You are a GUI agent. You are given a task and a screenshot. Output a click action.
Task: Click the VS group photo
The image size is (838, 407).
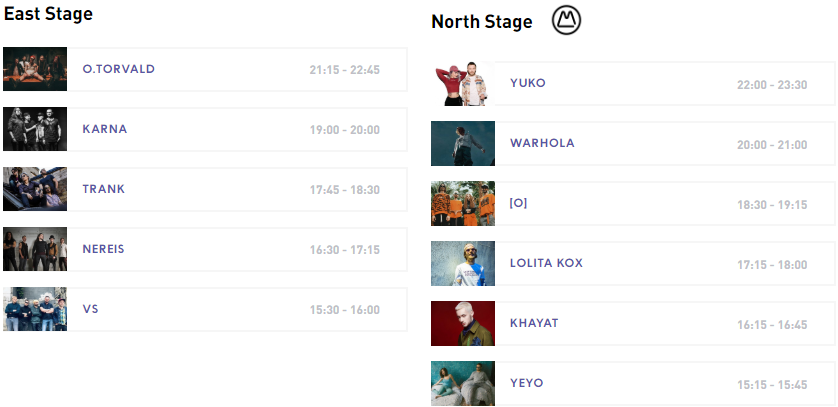[x=35, y=309]
